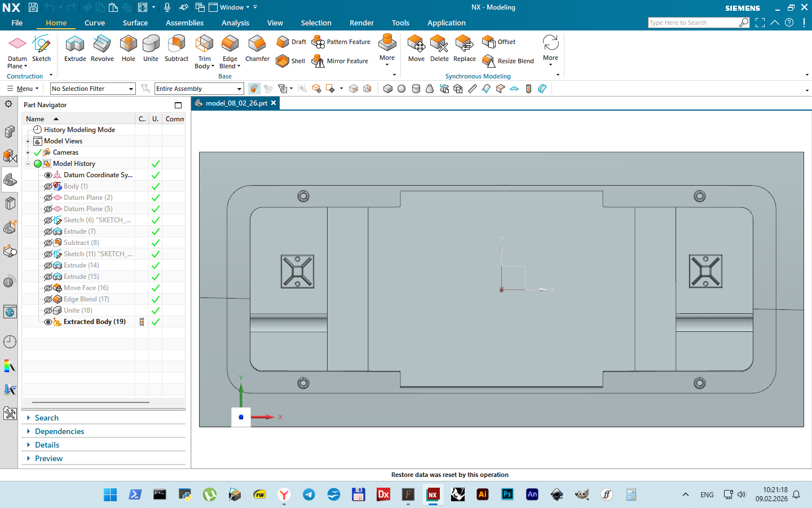The width and height of the screenshot is (812, 508).
Task: Switch to the Analysis ribbon tab
Action: click(235, 23)
